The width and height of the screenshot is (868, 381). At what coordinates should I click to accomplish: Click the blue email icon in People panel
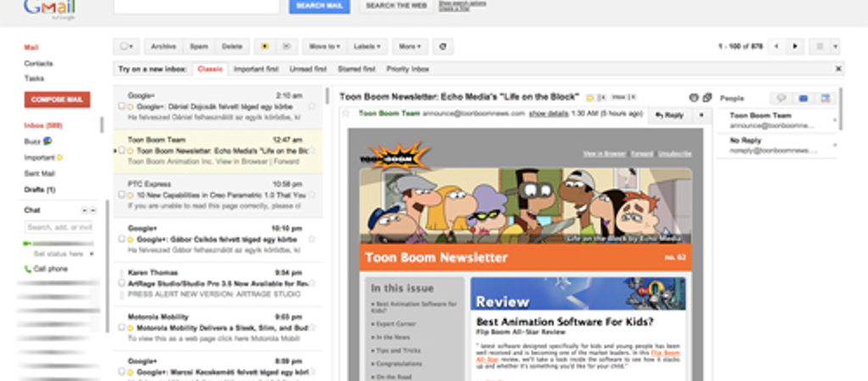(x=804, y=98)
